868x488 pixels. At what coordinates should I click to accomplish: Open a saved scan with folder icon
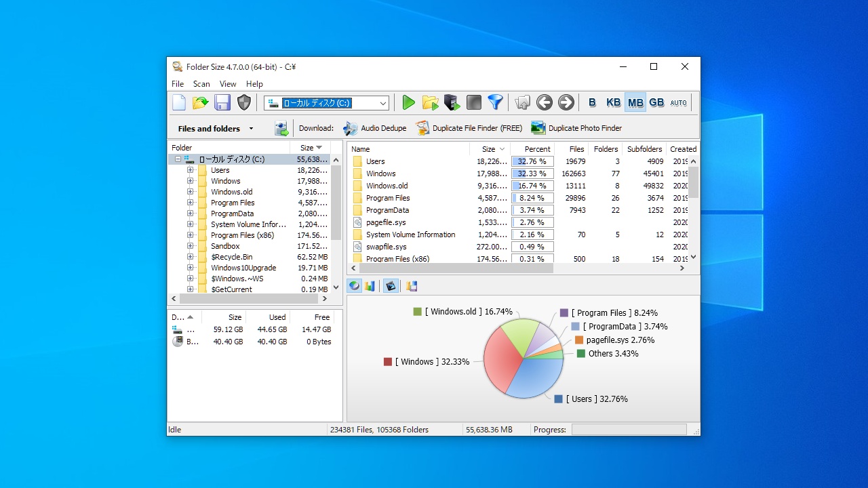(x=201, y=102)
